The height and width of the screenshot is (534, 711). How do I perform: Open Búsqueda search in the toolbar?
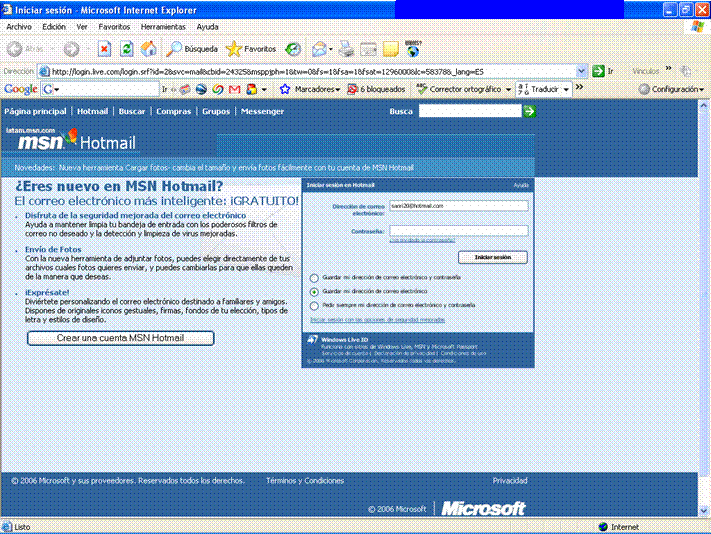coord(192,48)
